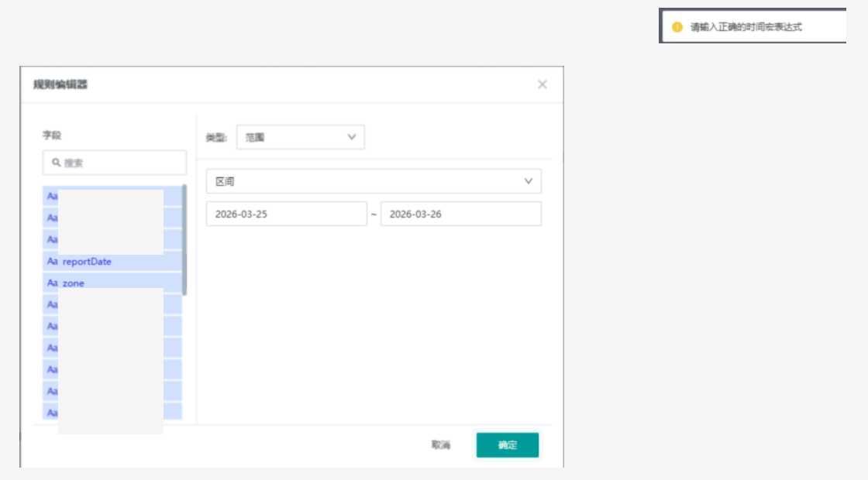Click the 取消 button
Image resolution: width=868 pixels, height=480 pixels.
(x=441, y=444)
